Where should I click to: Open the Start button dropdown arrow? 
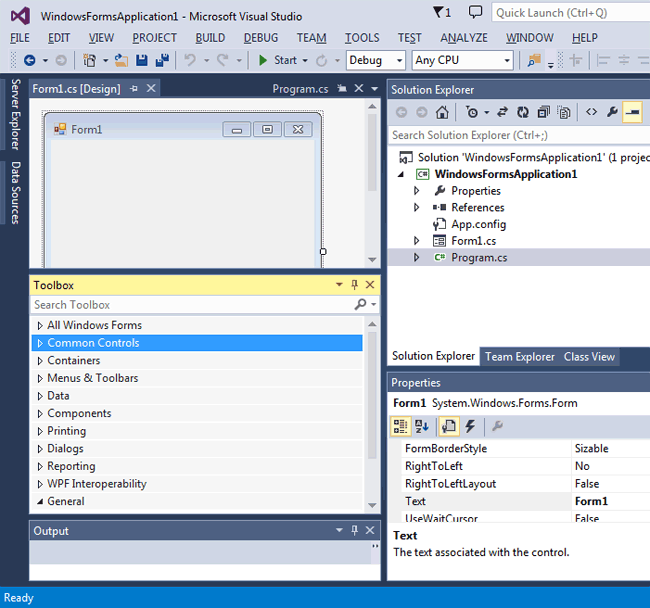pyautogui.click(x=305, y=61)
